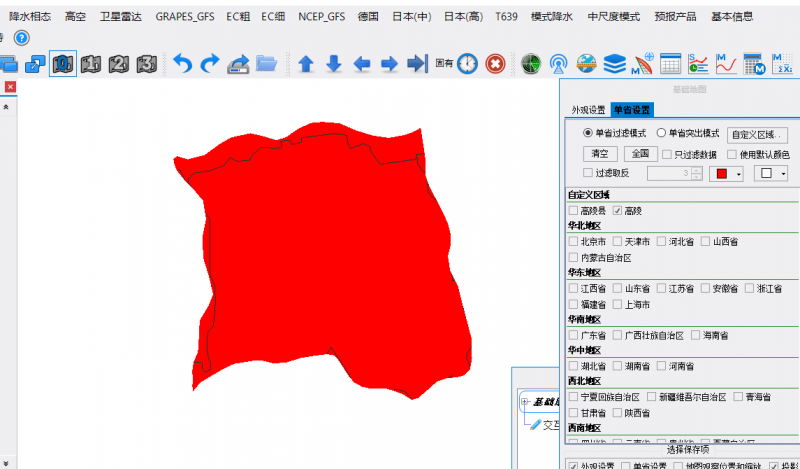Viewport: 800px width, 469px height.
Task: Click the blue up arrow icon
Action: point(306,64)
